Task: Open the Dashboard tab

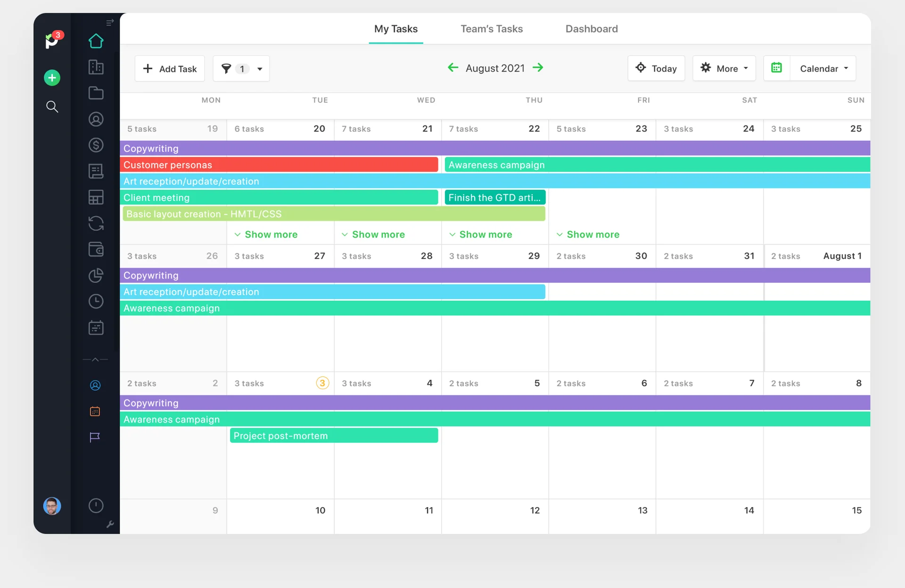Action: click(x=592, y=29)
